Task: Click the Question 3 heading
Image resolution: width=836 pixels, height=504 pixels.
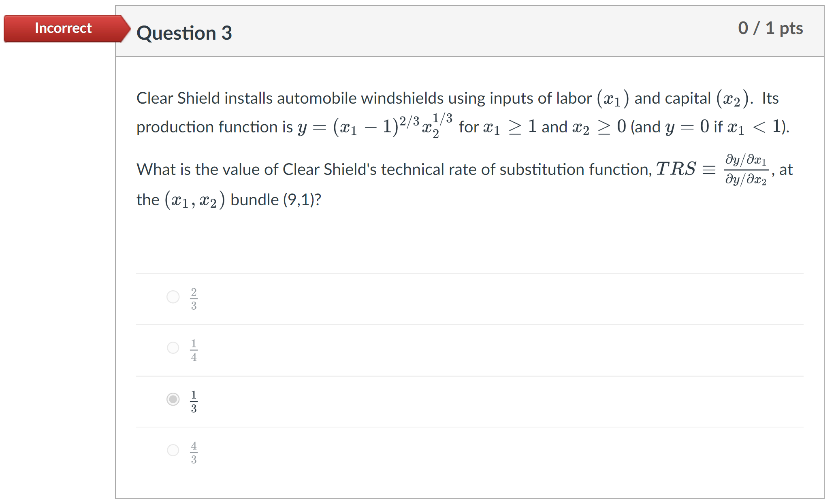Action: [x=184, y=33]
